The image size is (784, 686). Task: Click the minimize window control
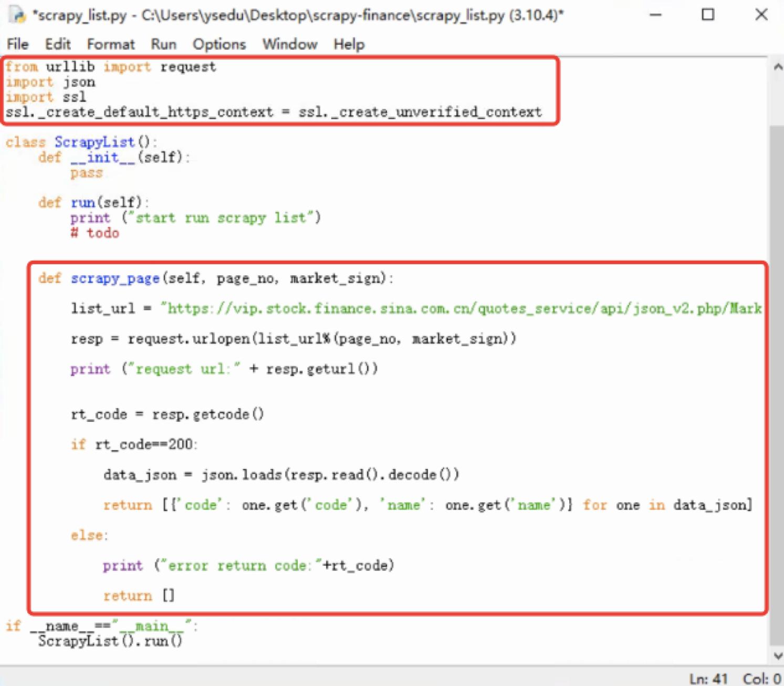655,15
